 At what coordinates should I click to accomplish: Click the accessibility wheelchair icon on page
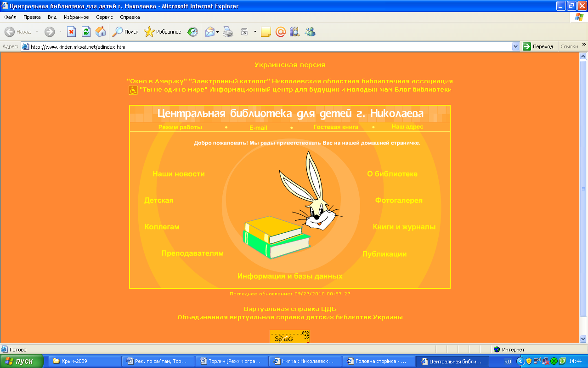point(133,90)
